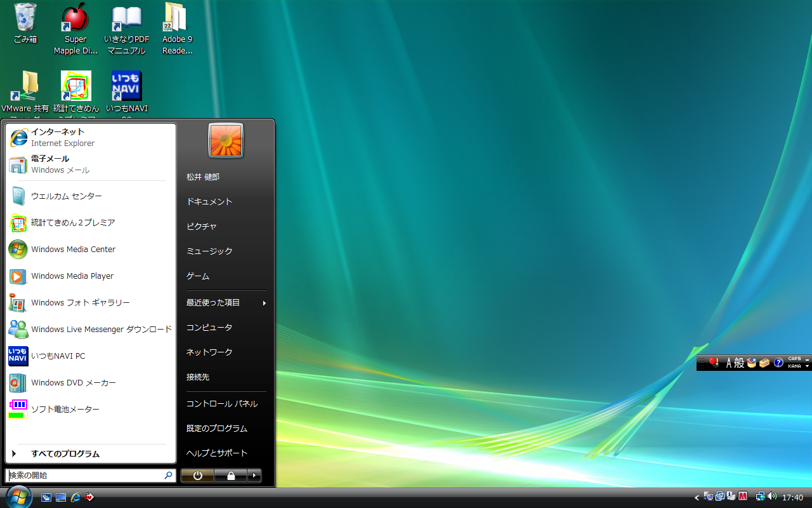Launch 統計てきめん2プレミア from the Start menu
Screen dimensions: 812x508
[x=91, y=223]
